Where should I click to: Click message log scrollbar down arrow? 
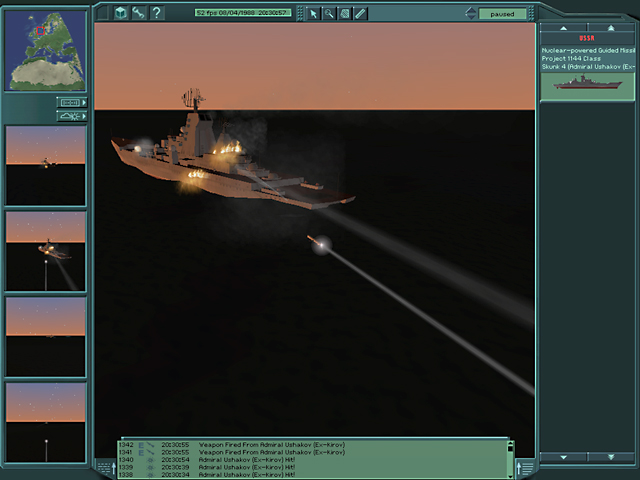pyautogui.click(x=510, y=476)
